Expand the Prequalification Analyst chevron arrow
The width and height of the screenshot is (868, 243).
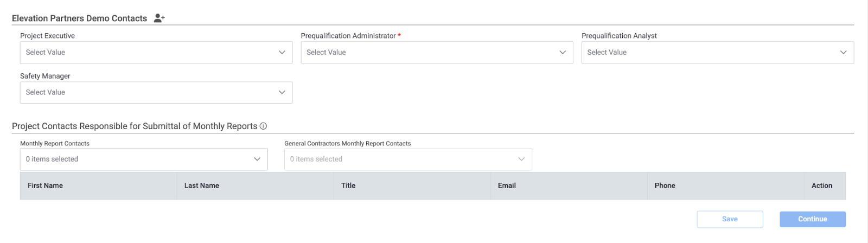coord(844,53)
